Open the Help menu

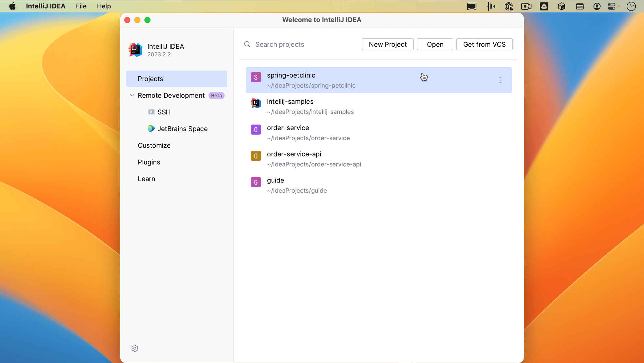pyautogui.click(x=104, y=6)
